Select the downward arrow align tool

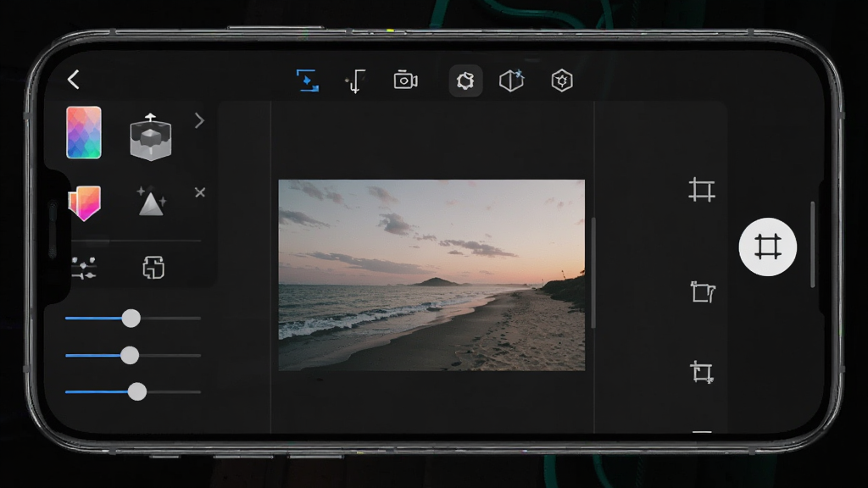pyautogui.click(x=355, y=80)
